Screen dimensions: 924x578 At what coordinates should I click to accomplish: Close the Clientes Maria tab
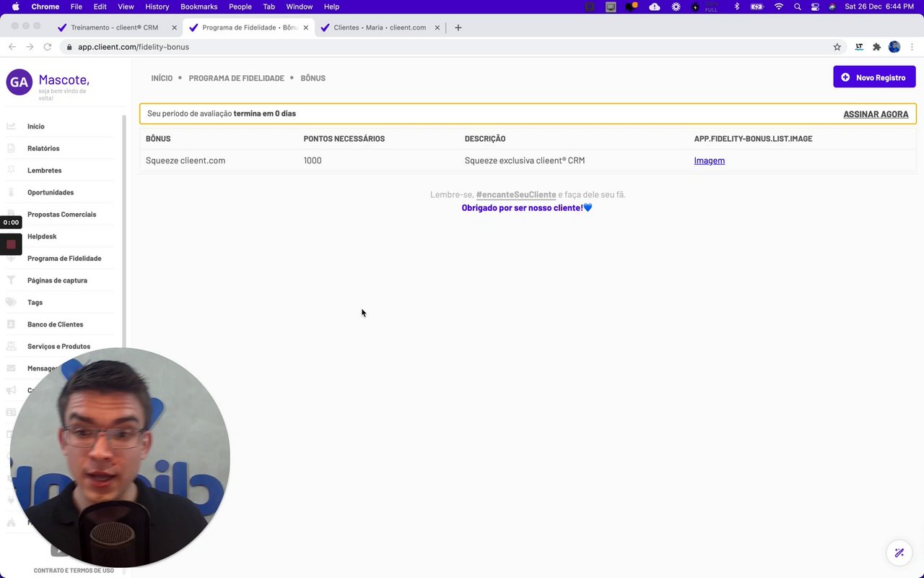437,27
